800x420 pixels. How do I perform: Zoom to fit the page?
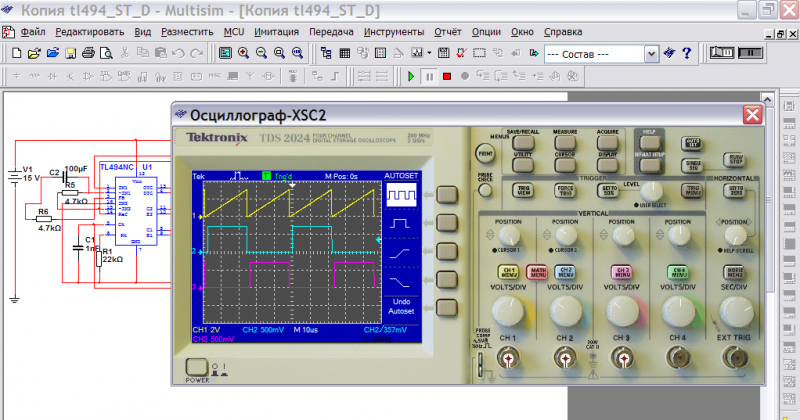pyautogui.click(x=297, y=53)
